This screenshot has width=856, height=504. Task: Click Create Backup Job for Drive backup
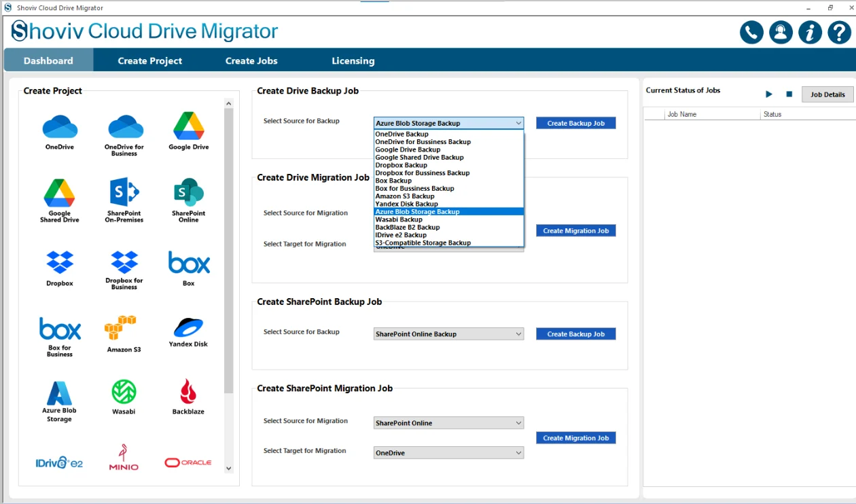click(576, 123)
